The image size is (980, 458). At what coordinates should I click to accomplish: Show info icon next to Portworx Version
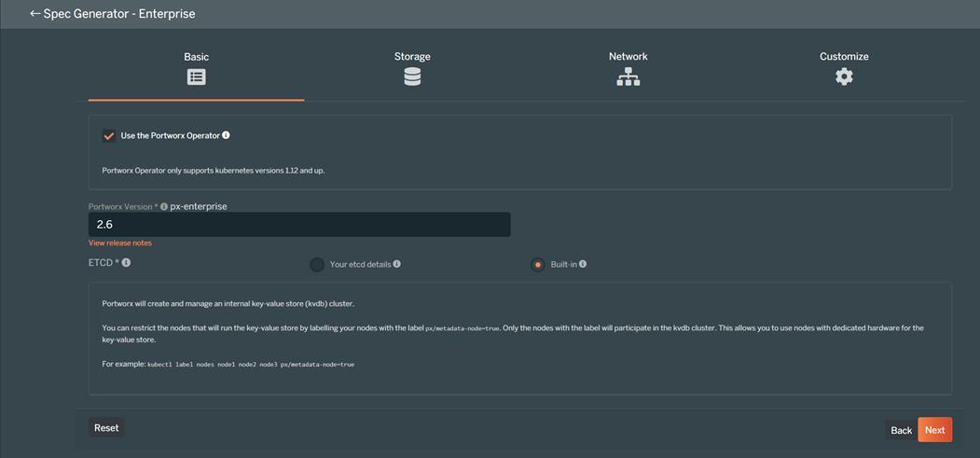tap(164, 206)
